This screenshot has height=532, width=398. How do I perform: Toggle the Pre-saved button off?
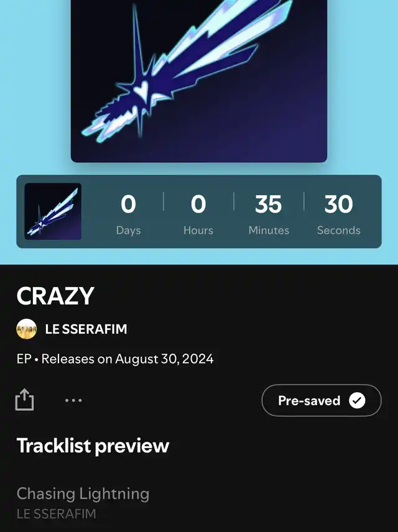(322, 400)
